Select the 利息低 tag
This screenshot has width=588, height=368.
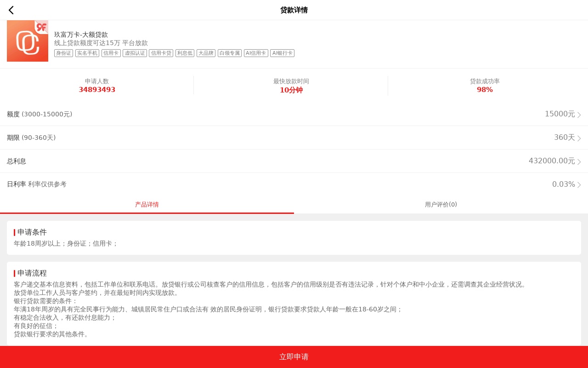tap(185, 53)
